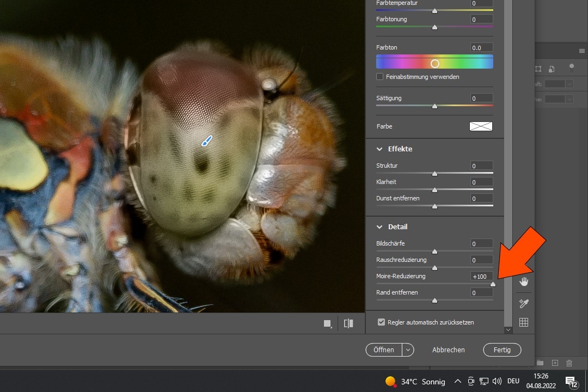The image size is (588, 392).
Task: Enable Feinabstimmung verwenden checkbox
Action: click(x=380, y=77)
